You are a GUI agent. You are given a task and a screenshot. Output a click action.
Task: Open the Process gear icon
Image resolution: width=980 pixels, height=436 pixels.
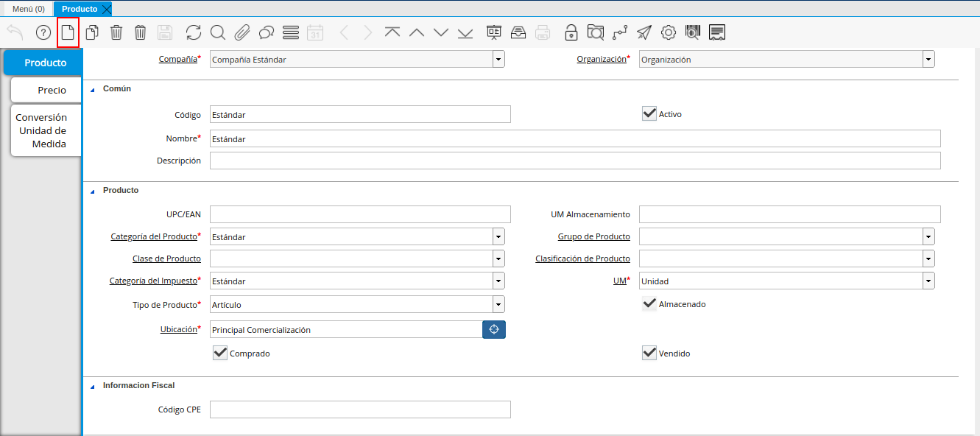pyautogui.click(x=669, y=32)
